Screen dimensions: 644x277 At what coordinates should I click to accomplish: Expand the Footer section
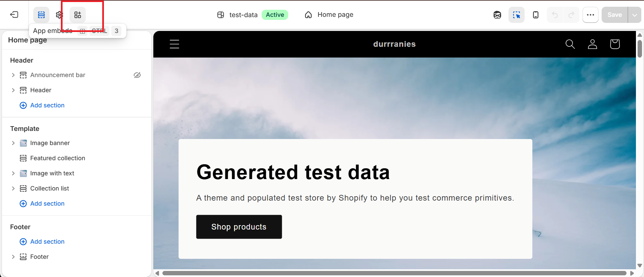pos(13,257)
